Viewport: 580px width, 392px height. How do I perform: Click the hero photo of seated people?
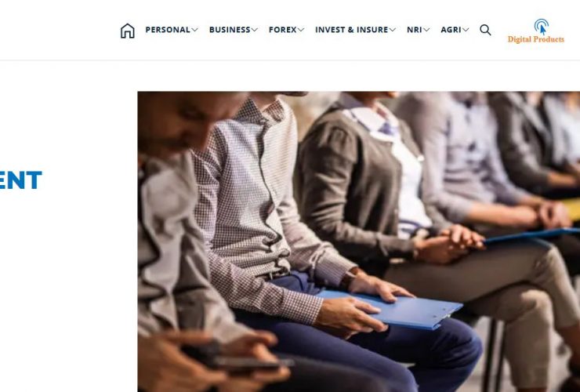pos(359,241)
